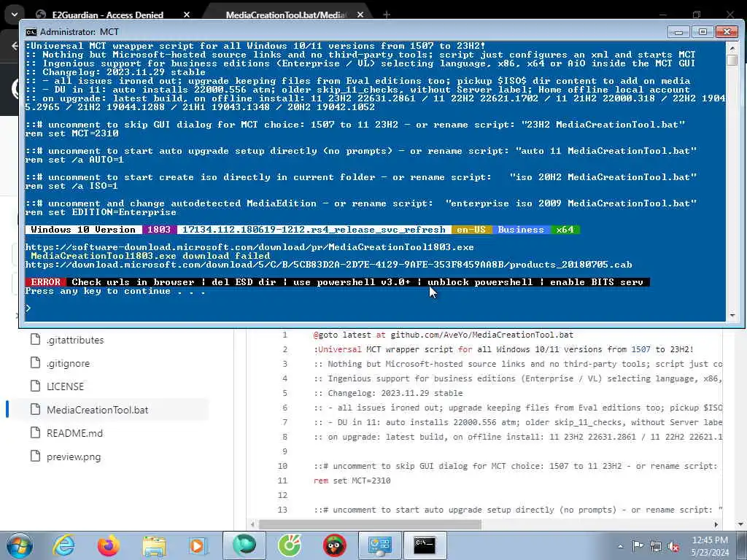The width and height of the screenshot is (747, 560).
Task: Open LICENSE in the file tree
Action: pyautogui.click(x=65, y=386)
